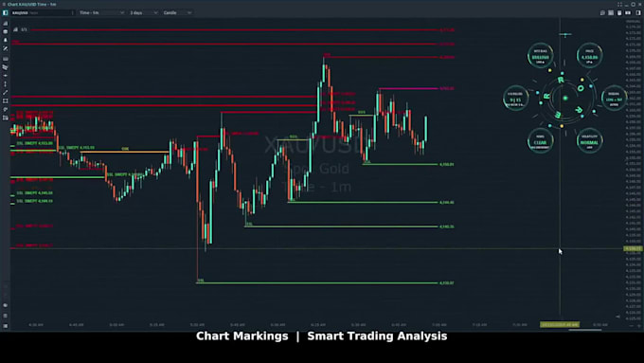
Task: Click the square icon at bottom-left corner of chart
Action: click(x=6, y=326)
